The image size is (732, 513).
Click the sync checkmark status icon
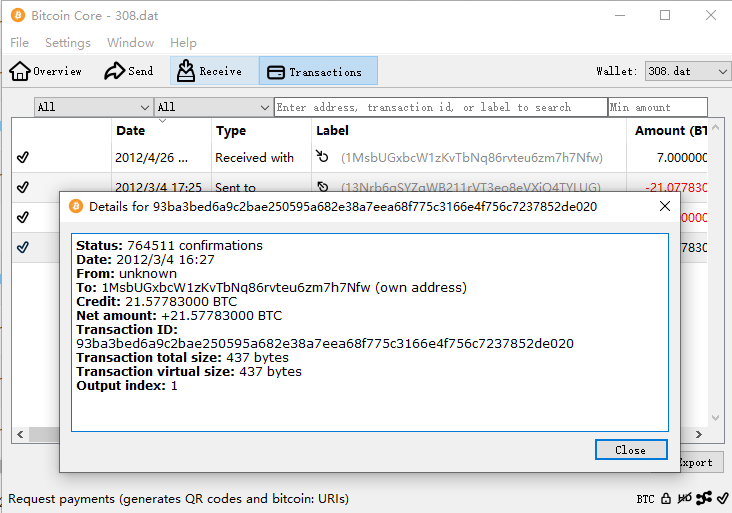pos(722,498)
